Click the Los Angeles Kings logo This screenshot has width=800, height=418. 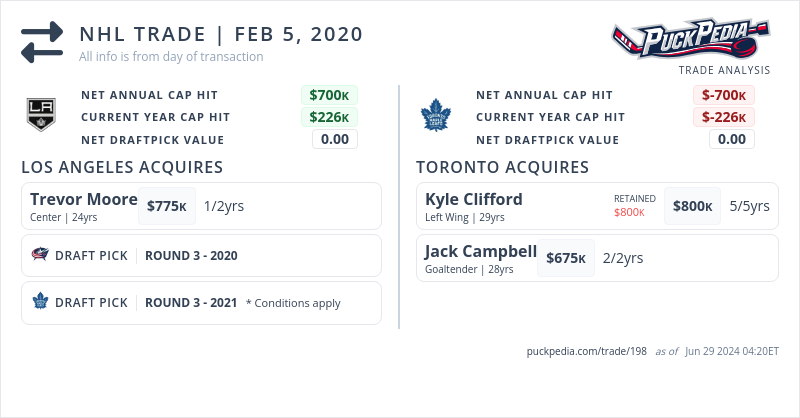(x=40, y=116)
